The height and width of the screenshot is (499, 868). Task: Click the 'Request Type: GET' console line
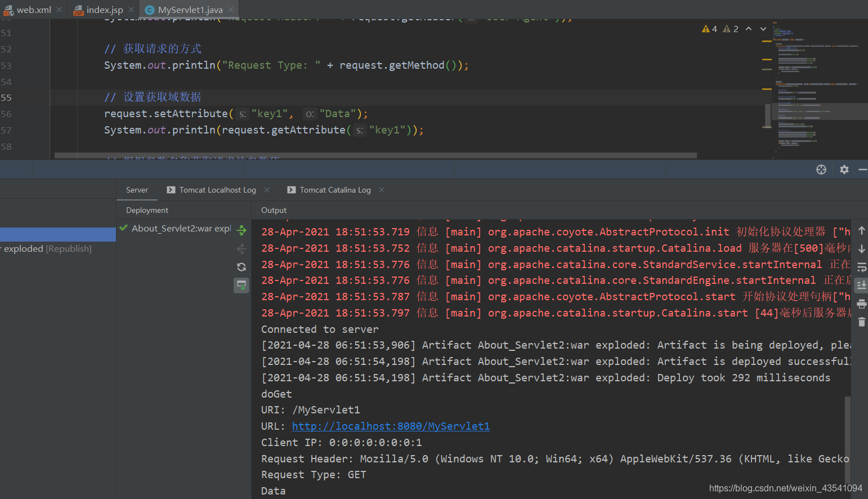click(314, 475)
